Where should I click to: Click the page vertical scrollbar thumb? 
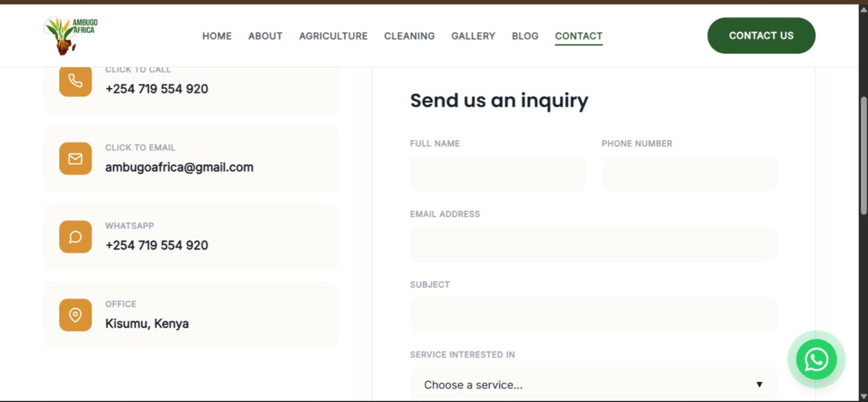point(863,156)
